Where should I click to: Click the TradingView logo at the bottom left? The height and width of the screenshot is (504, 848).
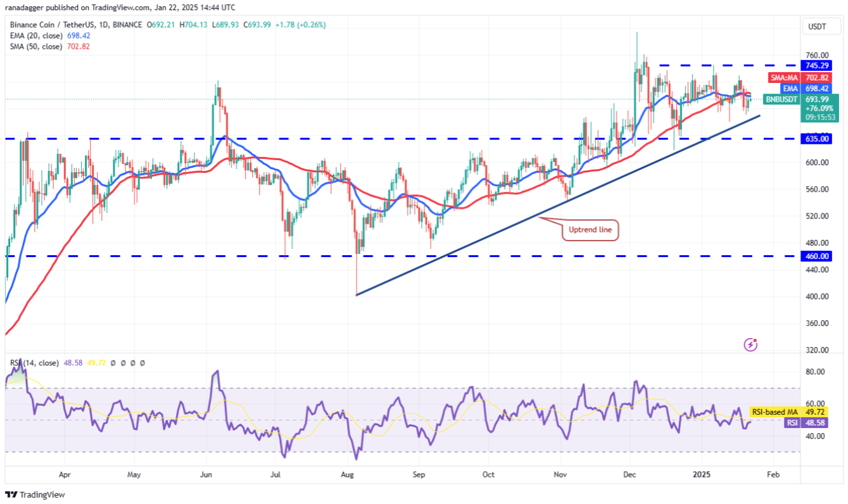tap(35, 495)
